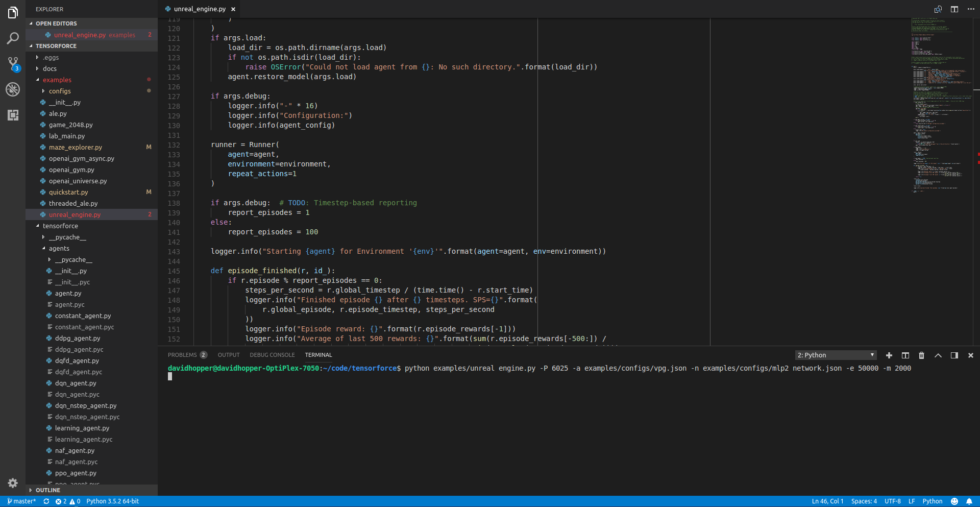The width and height of the screenshot is (980, 507).
Task: Split the editor from the title bar
Action: [955, 9]
